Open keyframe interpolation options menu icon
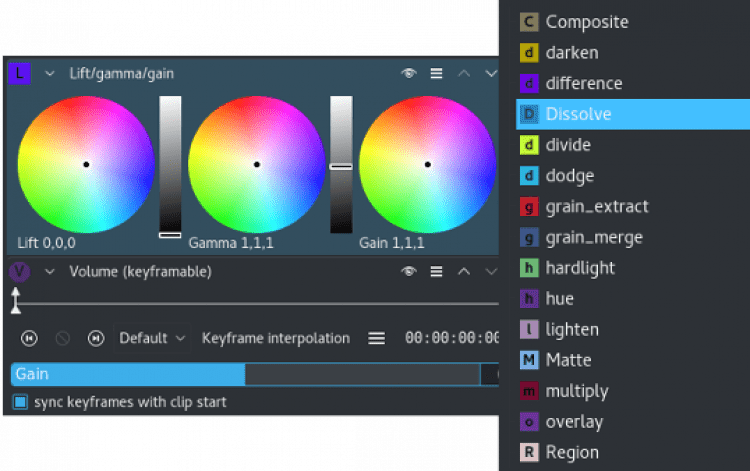The width and height of the screenshot is (750, 471). click(376, 338)
